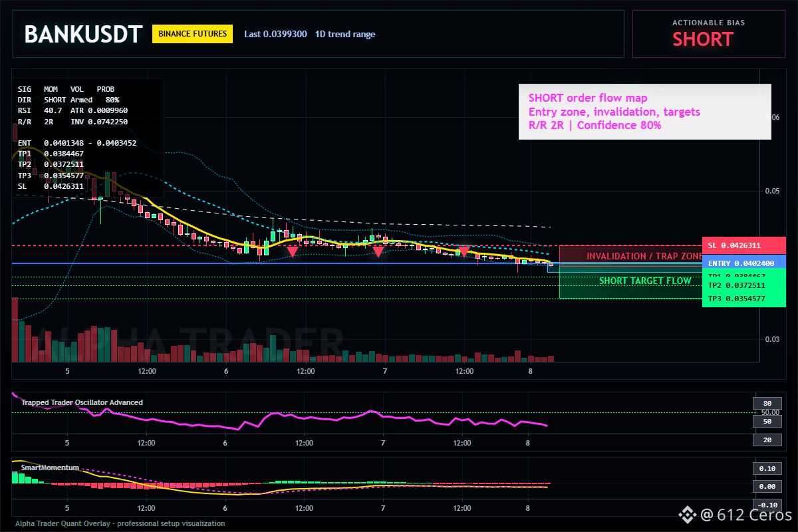Viewport: 798px width, 532px height.
Task: Click the 0.05 price axis label
Action: click(x=771, y=191)
